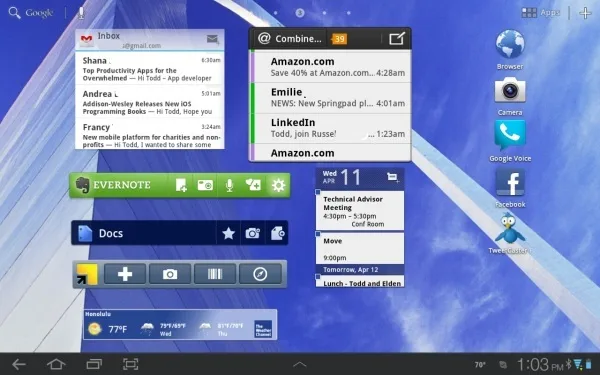The height and width of the screenshot is (375, 600).
Task: Tap Springpad compass explore button
Action: click(260, 274)
